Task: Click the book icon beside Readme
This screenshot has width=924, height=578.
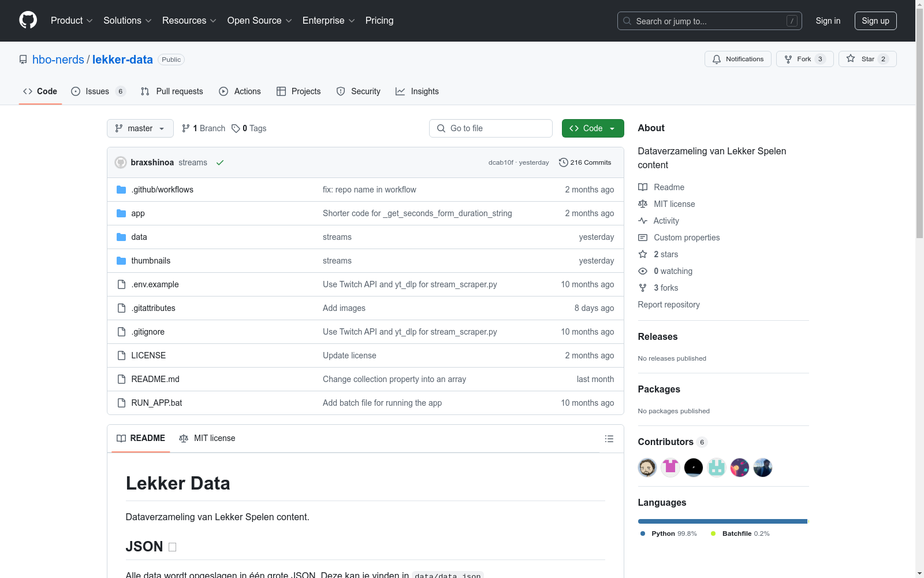Action: click(x=643, y=187)
